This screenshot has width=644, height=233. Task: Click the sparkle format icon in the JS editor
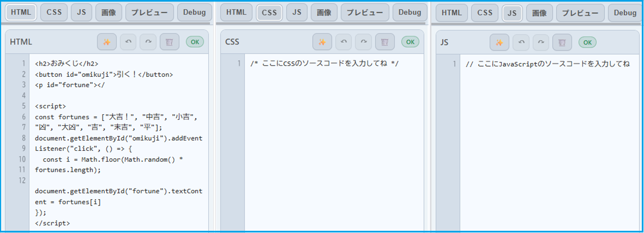pos(499,42)
